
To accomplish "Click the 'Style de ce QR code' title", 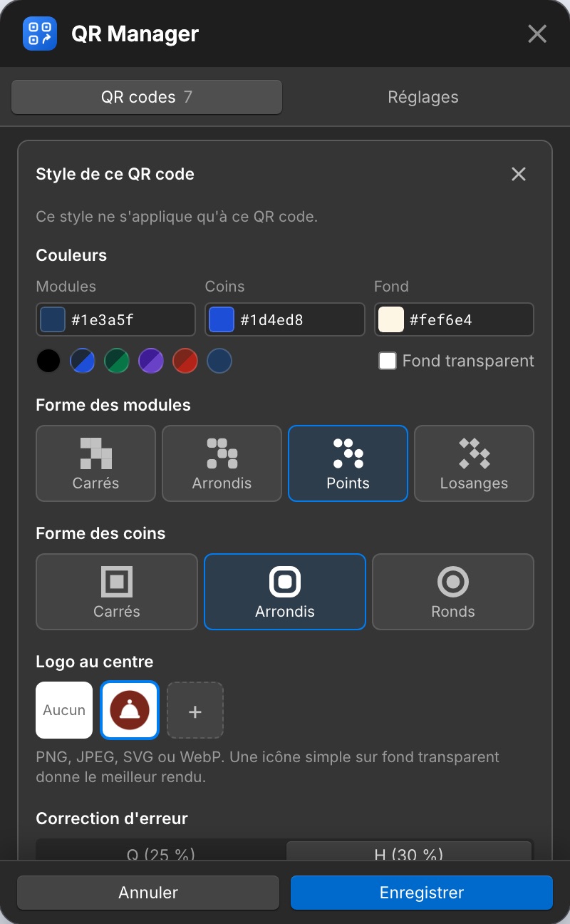I will pos(115,174).
